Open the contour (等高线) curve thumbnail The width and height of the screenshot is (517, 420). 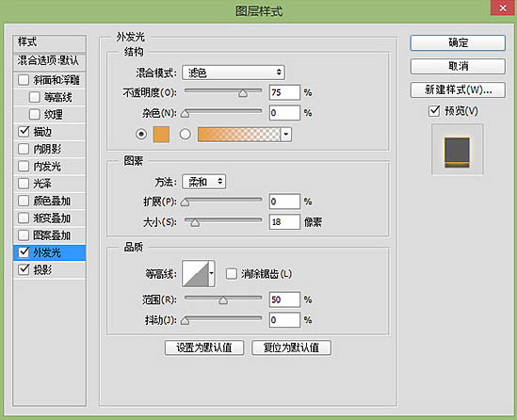pyautogui.click(x=196, y=274)
